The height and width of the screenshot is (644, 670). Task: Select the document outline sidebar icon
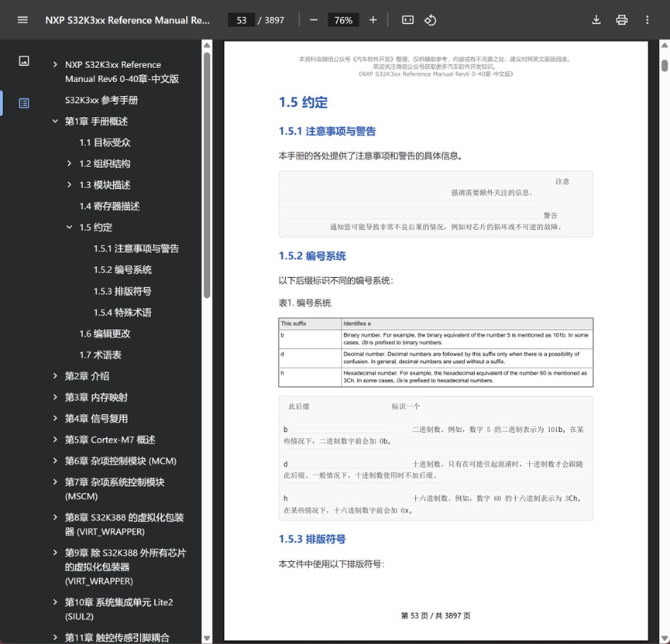(x=24, y=103)
